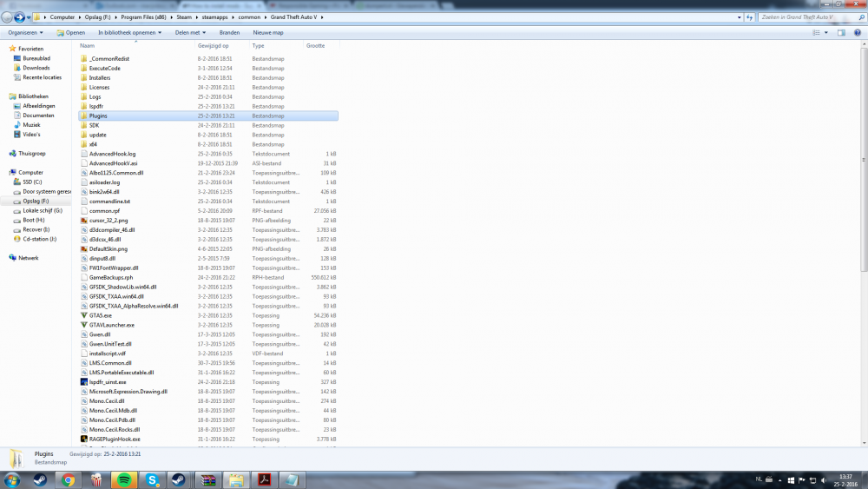Toggle the preview pane icon
The image size is (868, 489).
841,33
